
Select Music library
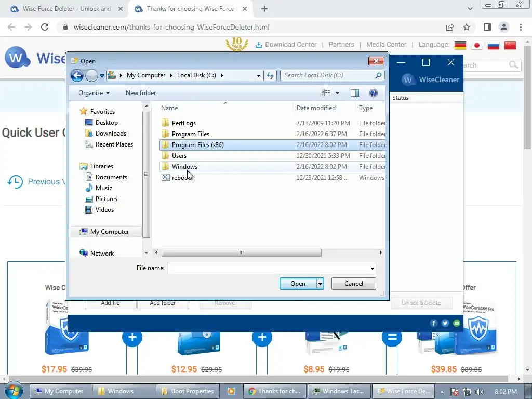[103, 188]
